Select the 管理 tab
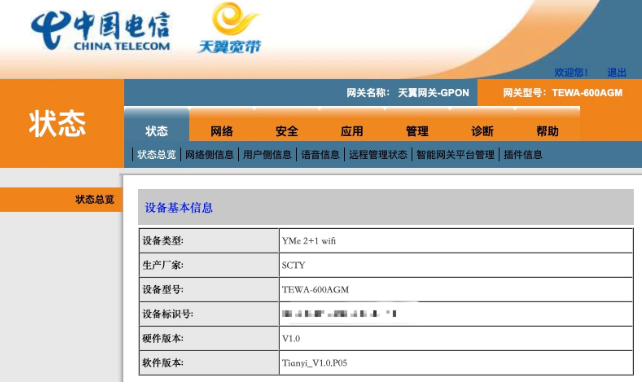 coord(417,131)
